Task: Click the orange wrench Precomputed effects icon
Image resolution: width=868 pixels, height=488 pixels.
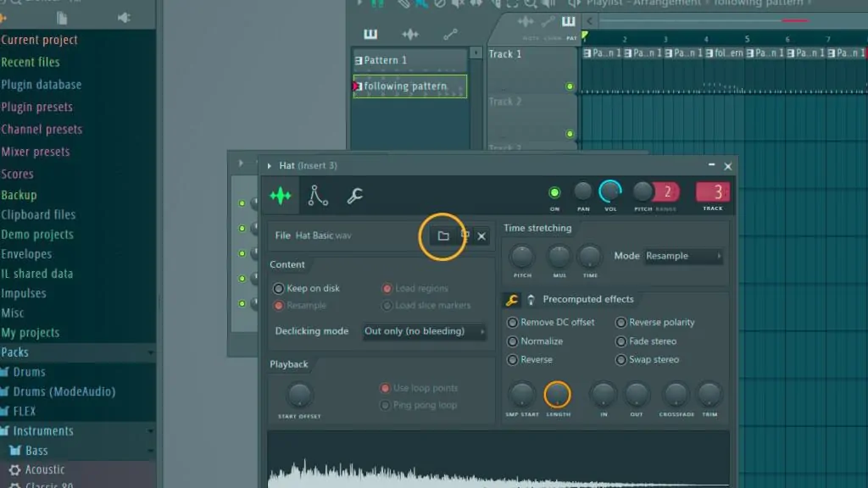Action: (511, 300)
